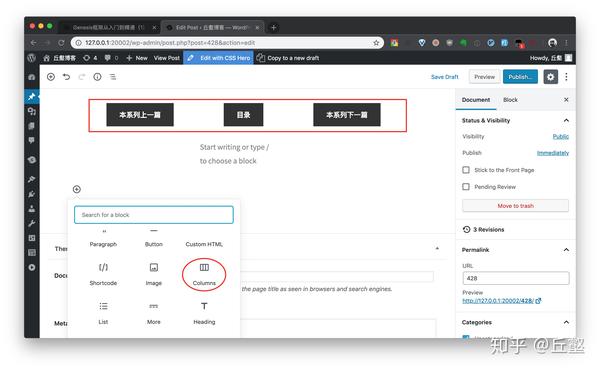Open the Tools wrench icon in sidebar
Screen dimensions: 600x370
click(x=32, y=223)
